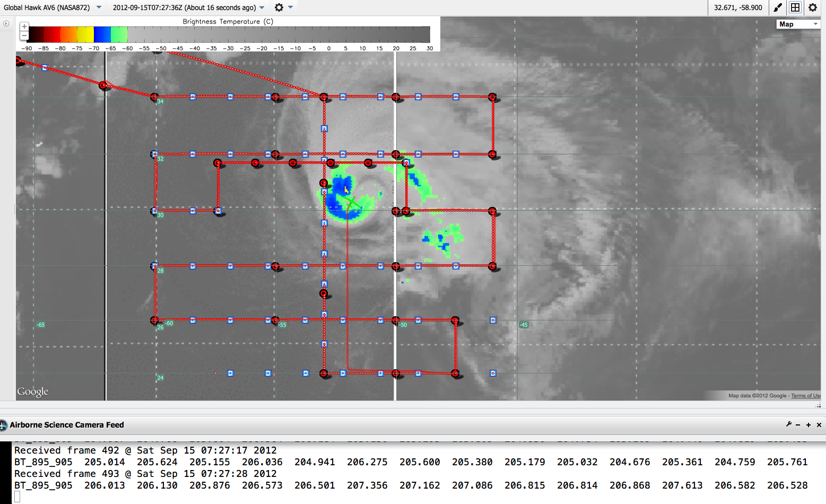
Task: Open the Map type dropdown
Action: 798,24
